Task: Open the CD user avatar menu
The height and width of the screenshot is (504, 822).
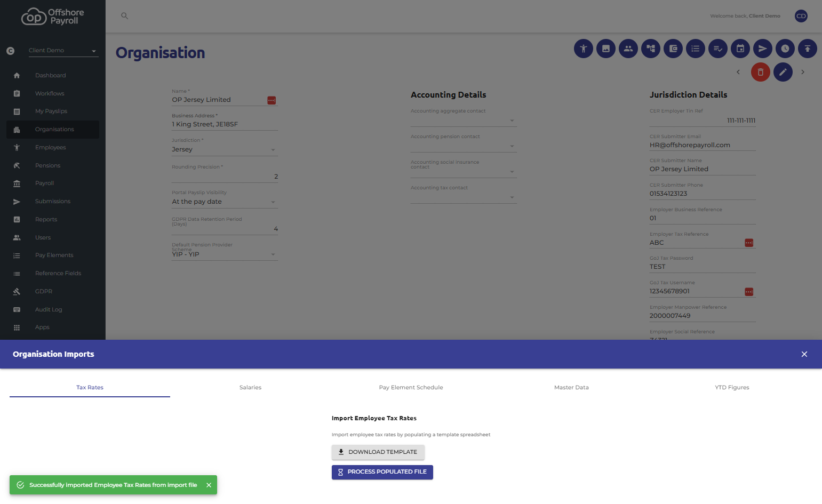Action: (x=801, y=16)
